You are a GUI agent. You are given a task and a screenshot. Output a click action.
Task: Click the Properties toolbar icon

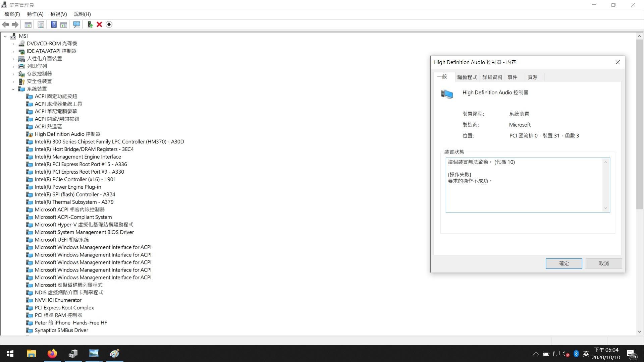[x=41, y=24]
